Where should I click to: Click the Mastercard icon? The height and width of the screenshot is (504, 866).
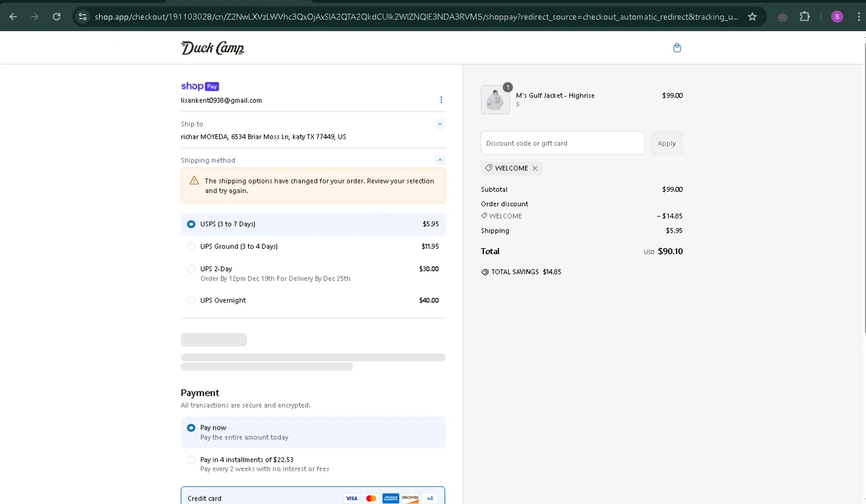coord(371,498)
